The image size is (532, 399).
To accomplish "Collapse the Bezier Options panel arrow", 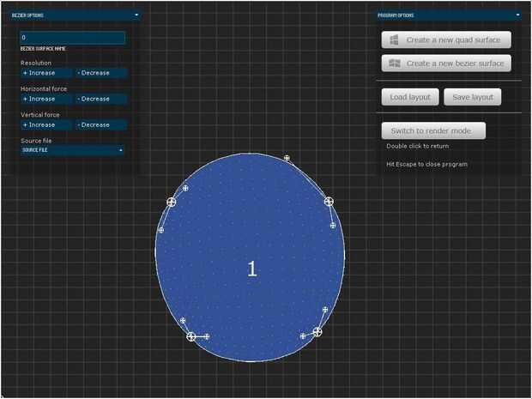I will click(136, 15).
